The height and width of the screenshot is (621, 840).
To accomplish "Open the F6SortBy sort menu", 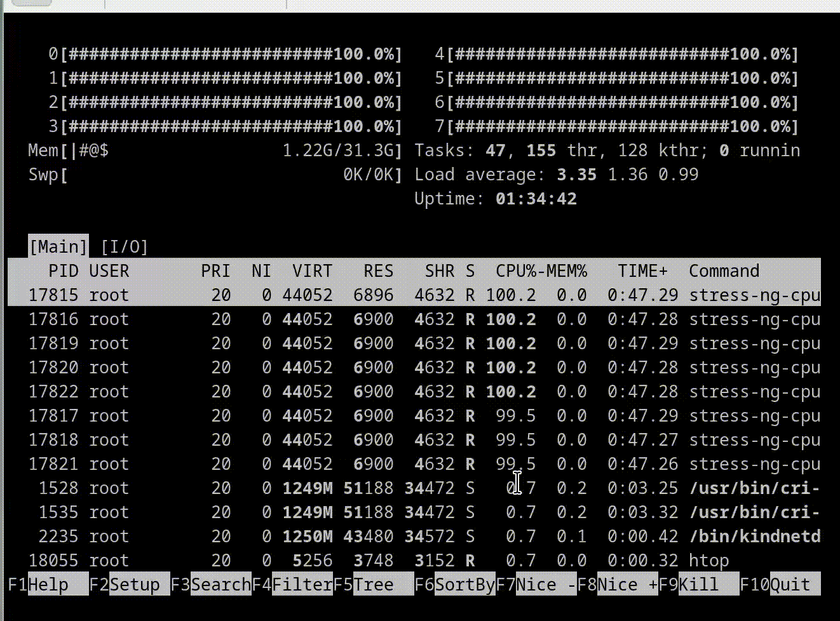I will point(456,584).
